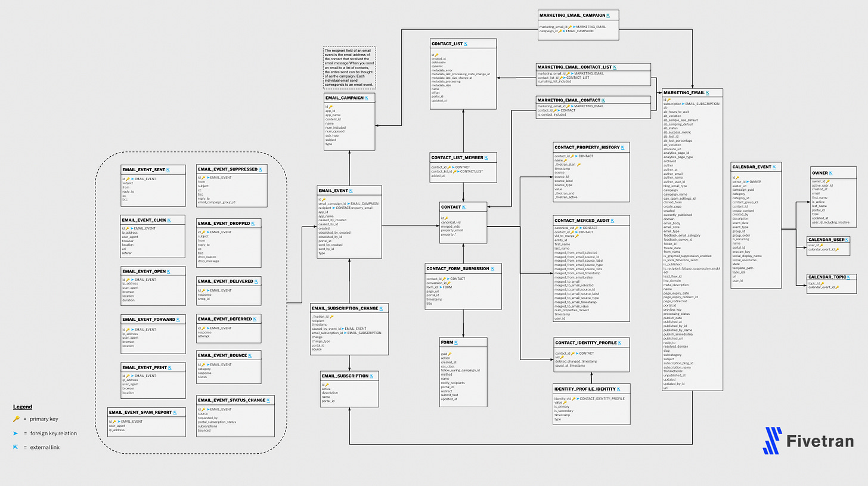The width and height of the screenshot is (868, 486).
Task: Select "avatar_url" in the CALENDAR_EVENT table
Action: (740, 185)
